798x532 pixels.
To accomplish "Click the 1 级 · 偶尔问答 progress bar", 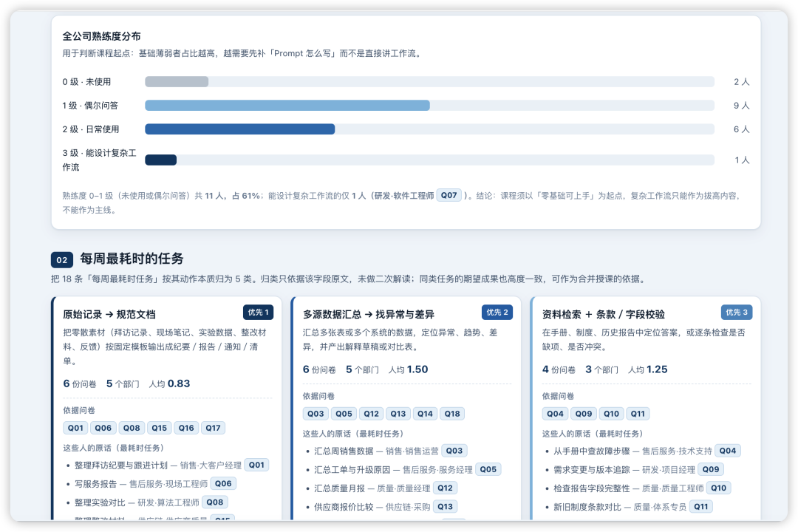I will 429,106.
